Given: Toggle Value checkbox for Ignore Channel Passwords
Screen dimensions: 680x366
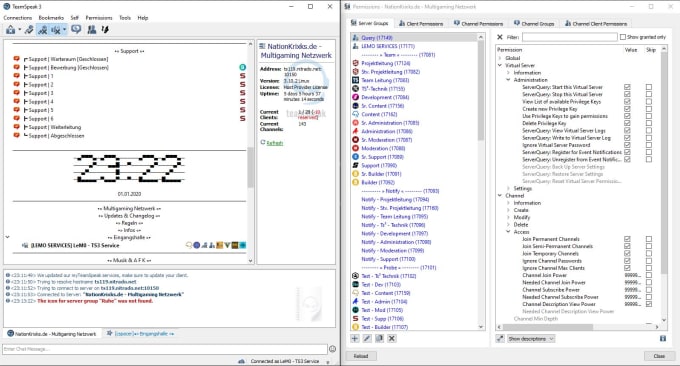Looking at the screenshot, I should 627,261.
